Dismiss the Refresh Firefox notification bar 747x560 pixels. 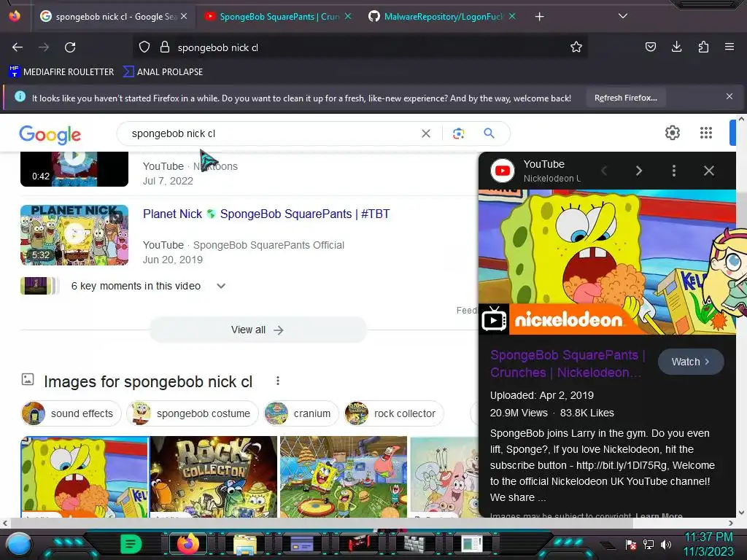tap(729, 97)
